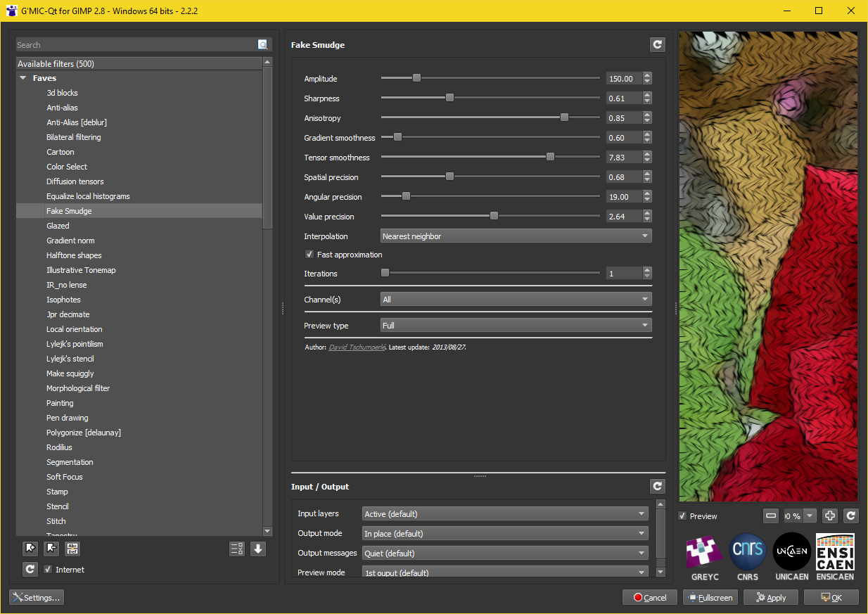The image size is (868, 614).
Task: Reset Fake Smudge parameters with reload icon
Action: (x=657, y=44)
